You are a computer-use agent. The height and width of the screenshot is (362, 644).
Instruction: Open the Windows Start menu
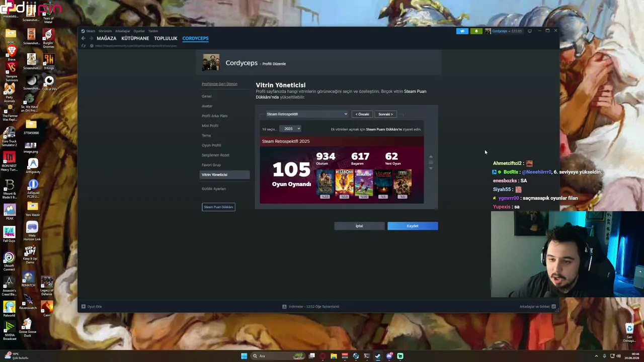[244, 356]
